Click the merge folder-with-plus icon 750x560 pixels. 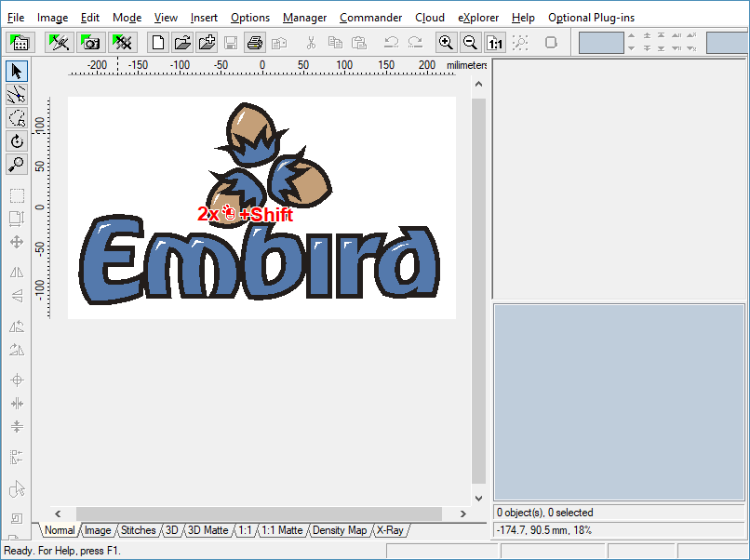pos(207,43)
